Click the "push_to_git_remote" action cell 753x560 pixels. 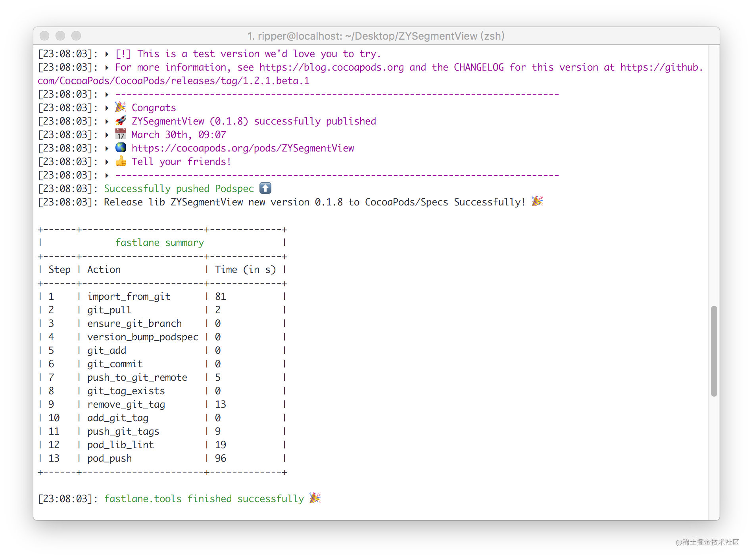(x=137, y=377)
